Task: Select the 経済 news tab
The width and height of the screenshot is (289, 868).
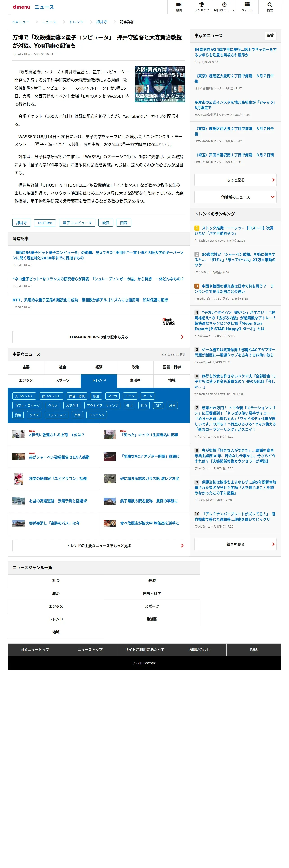Action: (x=99, y=367)
